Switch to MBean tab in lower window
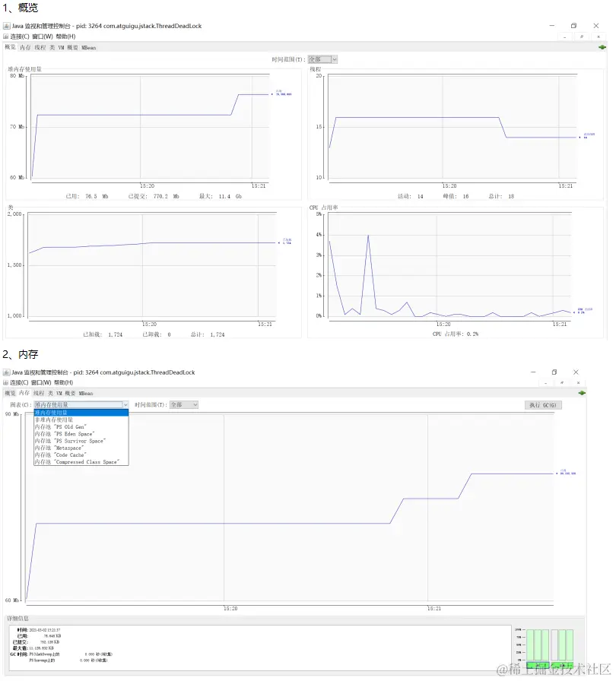616x681 pixels. (86, 393)
